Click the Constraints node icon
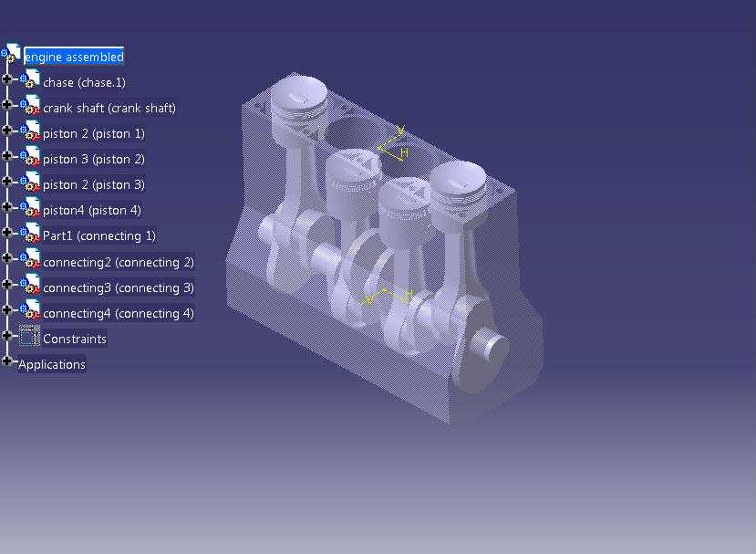Image resolution: width=756 pixels, height=554 pixels. click(29, 335)
